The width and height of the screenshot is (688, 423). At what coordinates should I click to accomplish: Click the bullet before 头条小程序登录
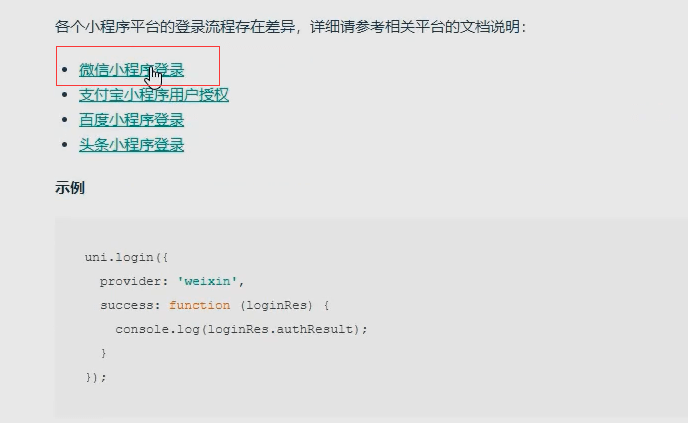tap(65, 144)
